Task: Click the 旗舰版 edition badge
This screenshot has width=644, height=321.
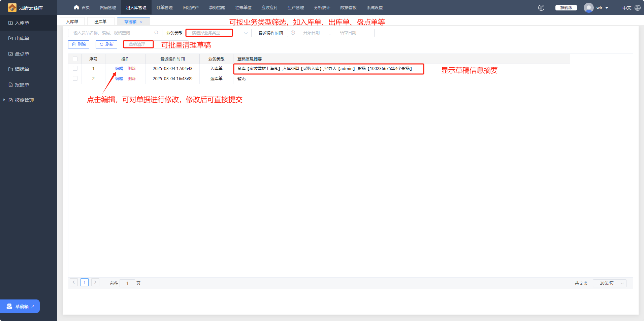Action: pyautogui.click(x=566, y=7)
